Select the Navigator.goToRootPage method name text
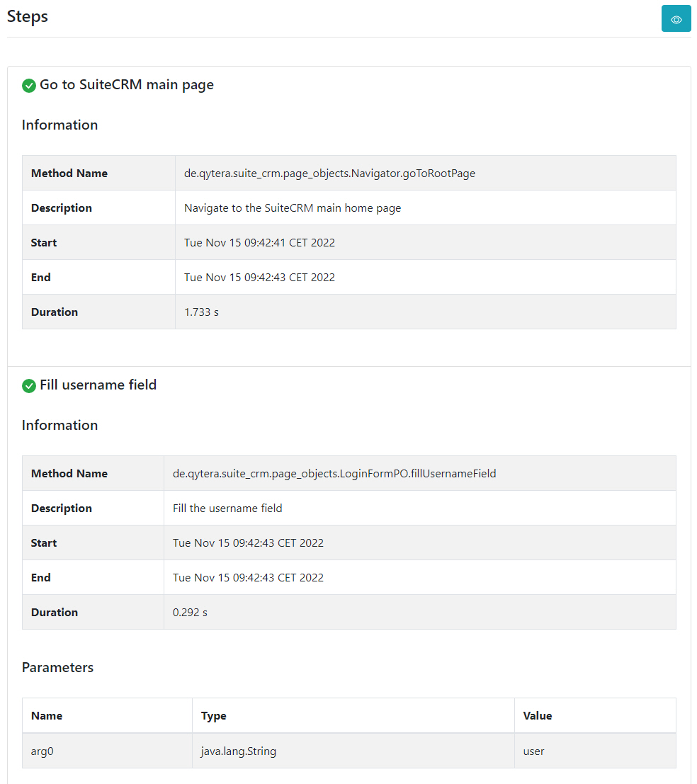Viewport: 697px width, 784px height. click(x=329, y=174)
